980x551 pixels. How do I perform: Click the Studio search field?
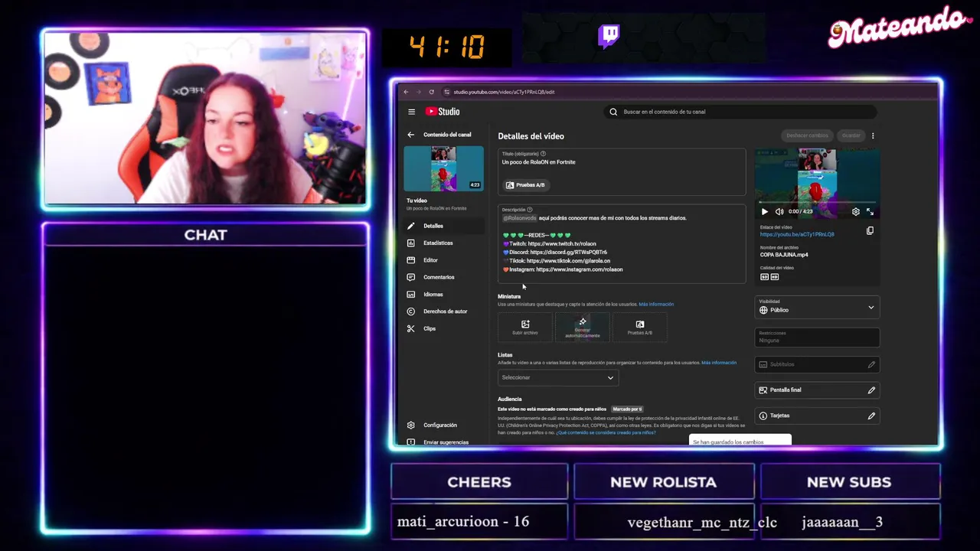tap(739, 112)
